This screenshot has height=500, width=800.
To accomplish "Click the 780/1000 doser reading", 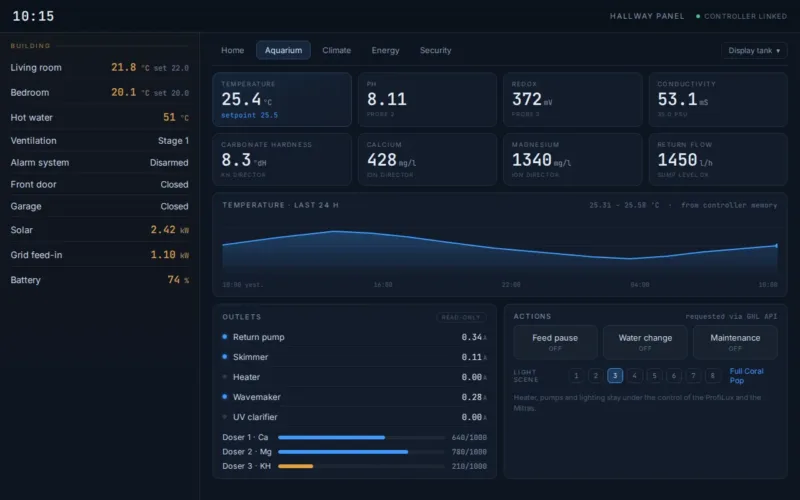I will 469,452.
